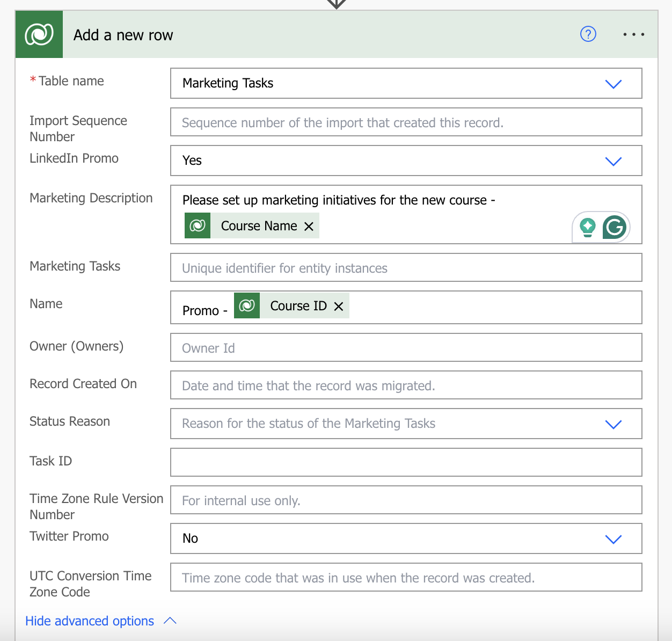Click the green lightbulb suggestion icon
The height and width of the screenshot is (641, 672).
pos(588,227)
